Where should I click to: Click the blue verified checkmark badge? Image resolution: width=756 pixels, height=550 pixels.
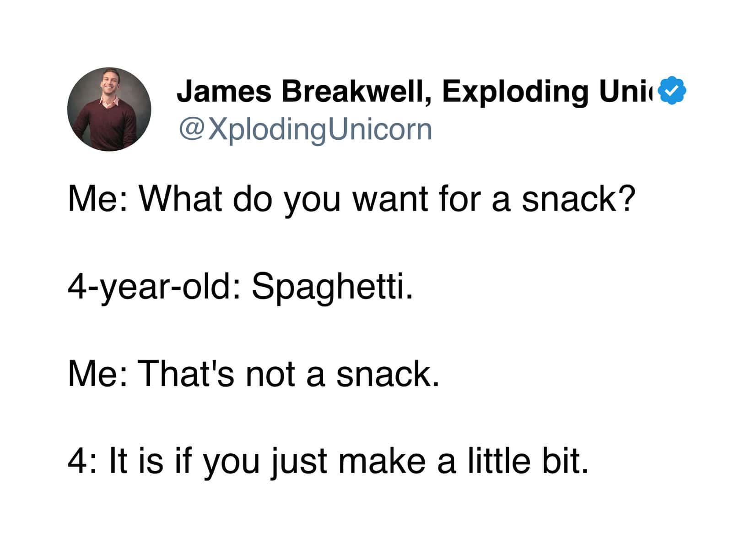[x=671, y=91]
